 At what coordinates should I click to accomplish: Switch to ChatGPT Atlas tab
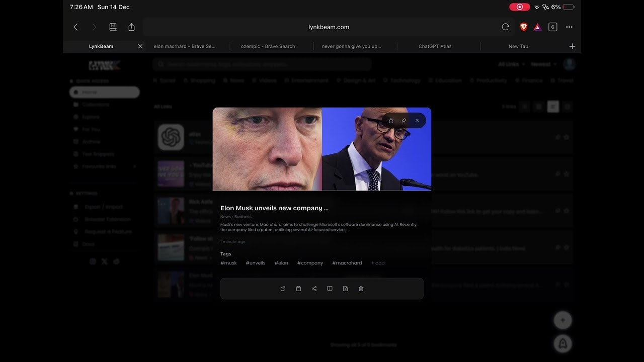(x=435, y=46)
